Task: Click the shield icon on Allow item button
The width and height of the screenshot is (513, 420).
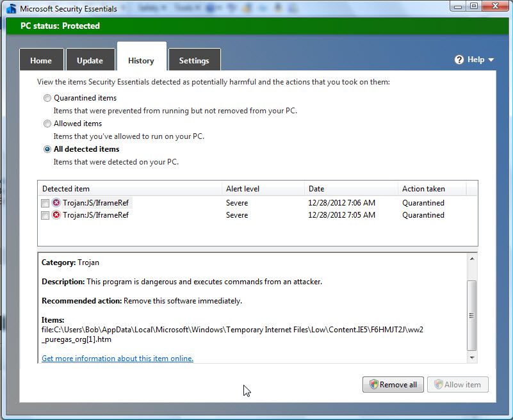Action: [439, 384]
